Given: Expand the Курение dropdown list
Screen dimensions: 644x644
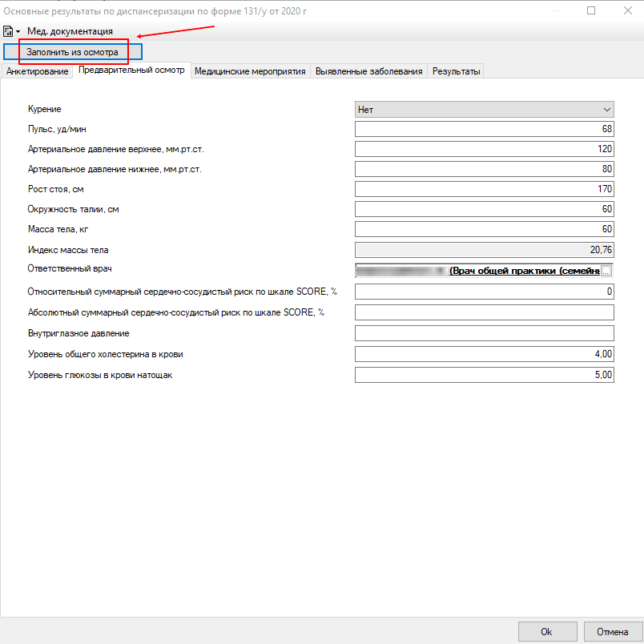Looking at the screenshot, I should tap(484, 110).
